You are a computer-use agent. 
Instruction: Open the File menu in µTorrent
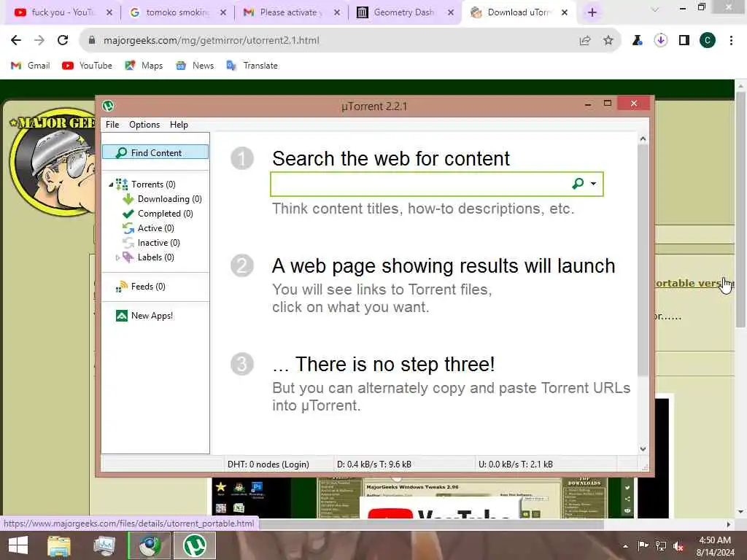(x=112, y=125)
